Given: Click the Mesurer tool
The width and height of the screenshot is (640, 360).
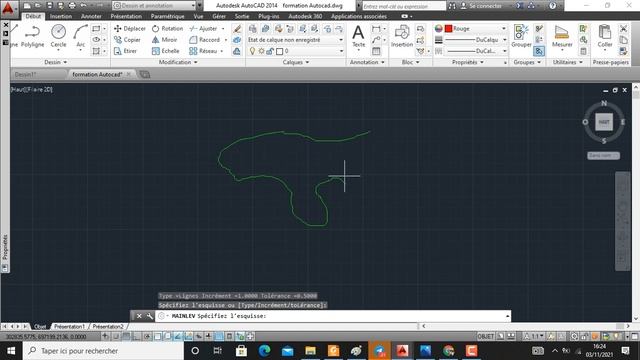Looking at the screenshot, I should pos(562,36).
